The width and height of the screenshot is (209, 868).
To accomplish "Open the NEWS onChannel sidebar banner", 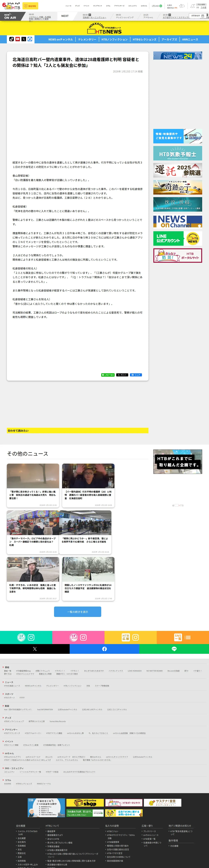I will tap(178, 221).
